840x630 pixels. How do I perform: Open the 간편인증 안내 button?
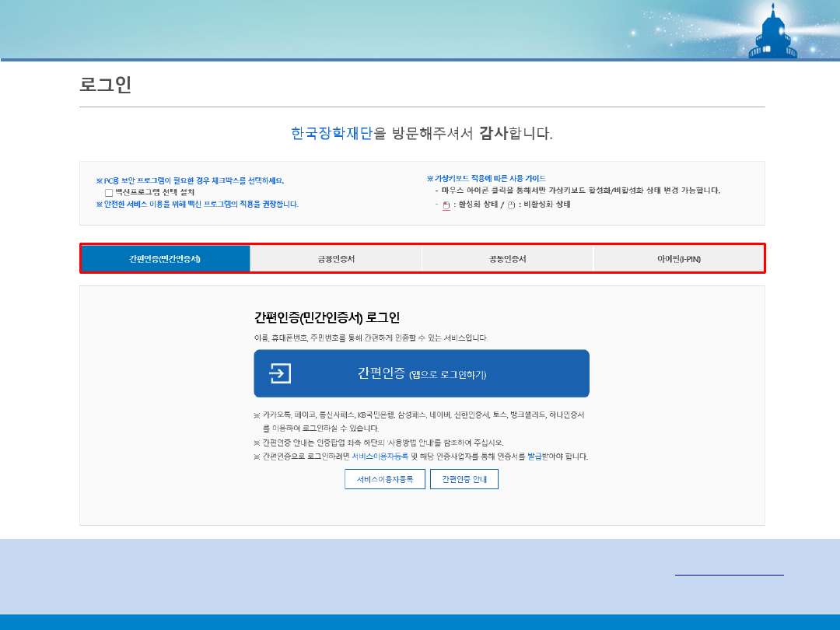point(464,480)
